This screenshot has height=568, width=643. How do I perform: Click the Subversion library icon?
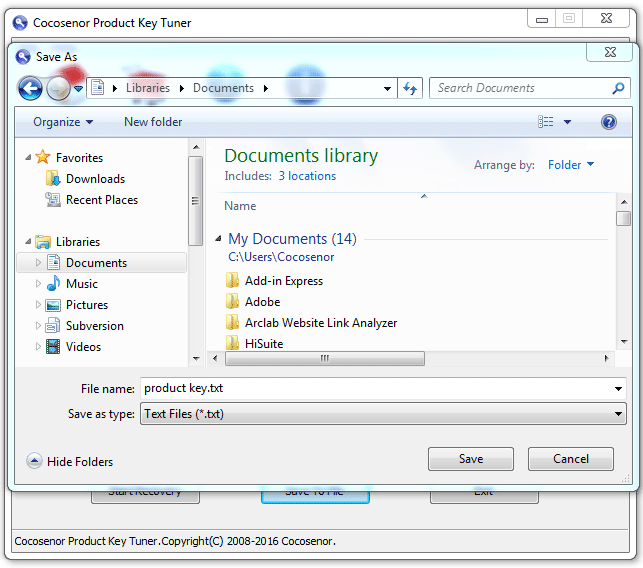tap(53, 326)
